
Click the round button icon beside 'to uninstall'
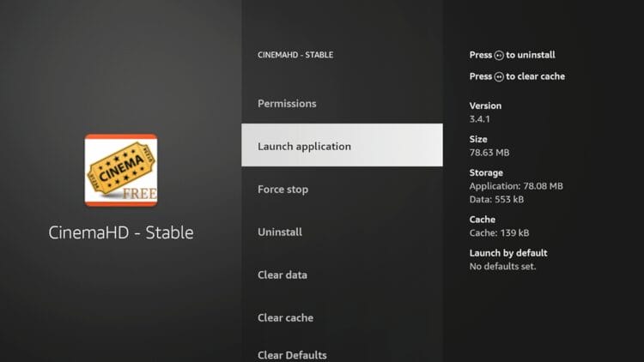pos(499,55)
